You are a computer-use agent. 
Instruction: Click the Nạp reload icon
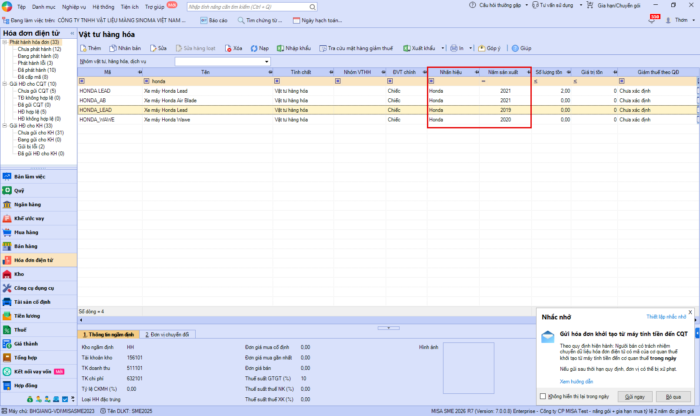[254, 48]
